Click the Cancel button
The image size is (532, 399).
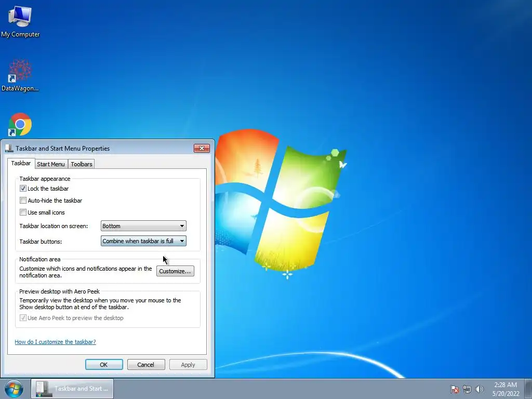tap(146, 365)
